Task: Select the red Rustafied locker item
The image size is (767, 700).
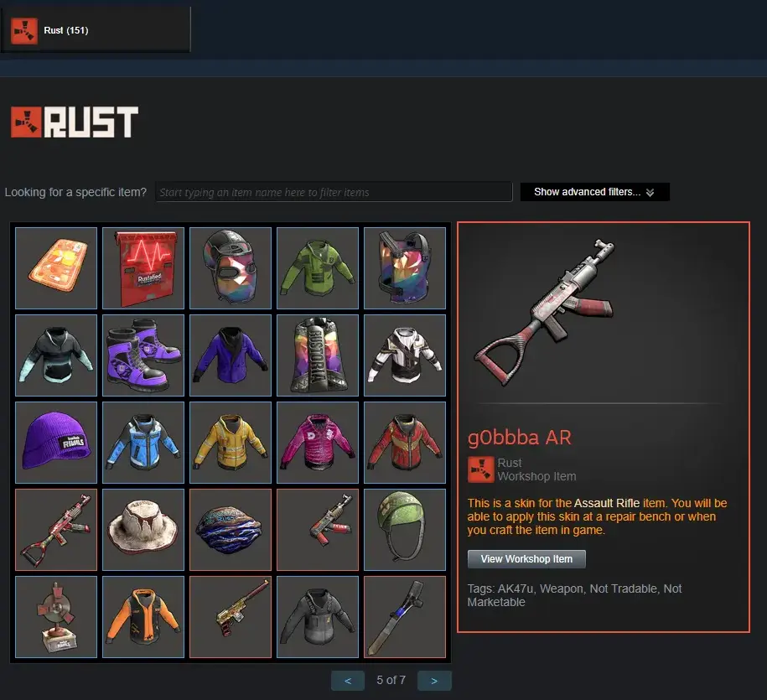Action: pyautogui.click(x=143, y=268)
